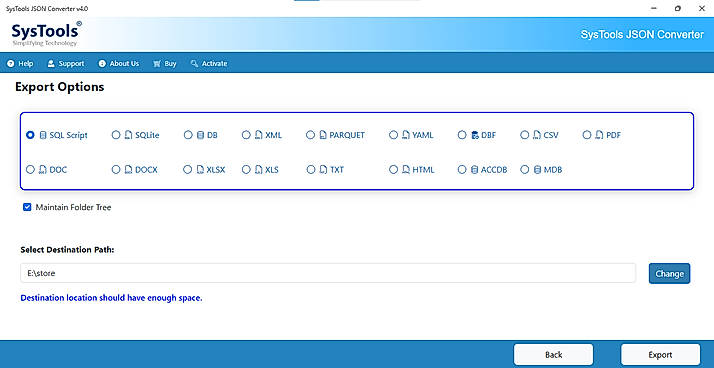Image resolution: width=714 pixels, height=368 pixels.
Task: Open the Help menu
Action: [x=20, y=64]
